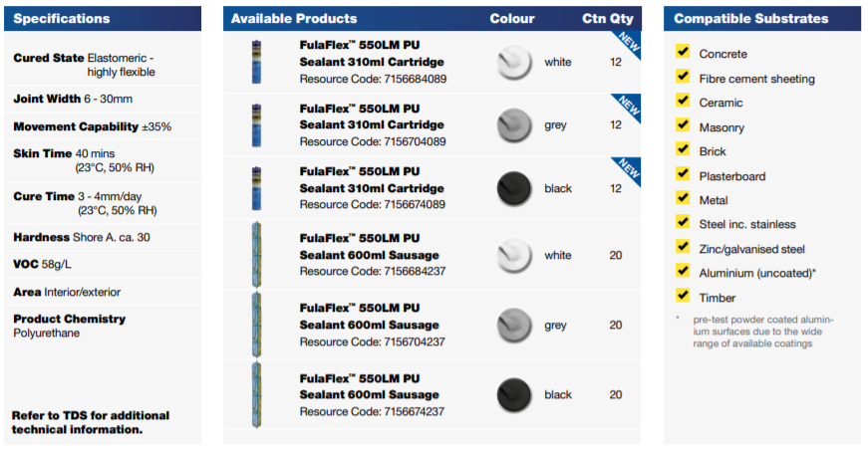Click the grey 310ml cartridge product image
The height and width of the screenshot is (452, 868).
pyautogui.click(x=256, y=125)
